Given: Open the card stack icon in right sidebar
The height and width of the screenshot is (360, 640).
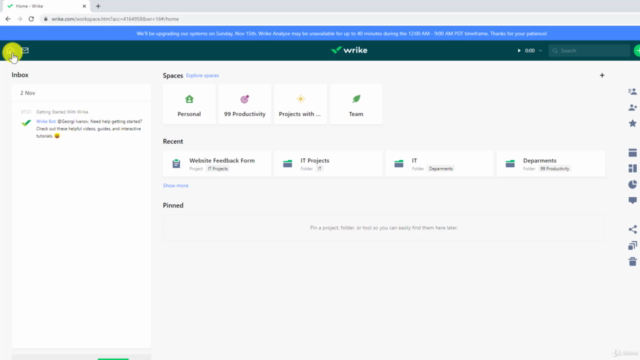Looking at the screenshot, I should [632, 153].
